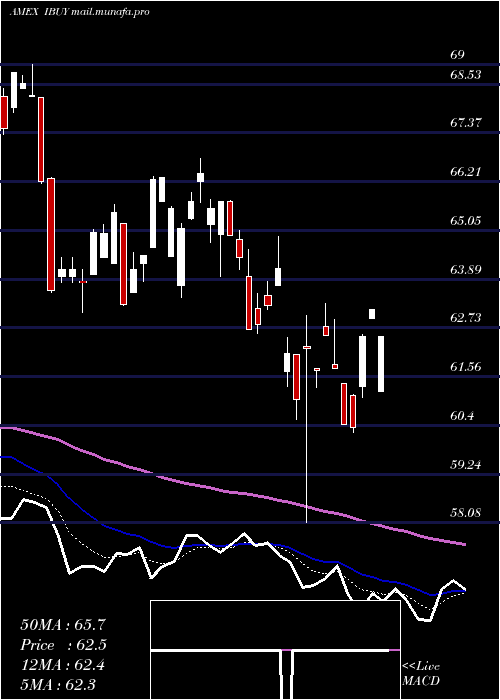Click the Price : 62.5 readout
The image size is (500, 700).
[x=63, y=645]
